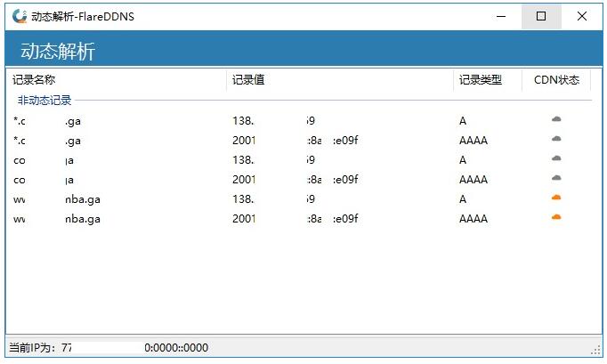Click the window title 动态解析-FlareDDNS
Image resolution: width=607 pixels, height=364 pixels.
point(83,17)
